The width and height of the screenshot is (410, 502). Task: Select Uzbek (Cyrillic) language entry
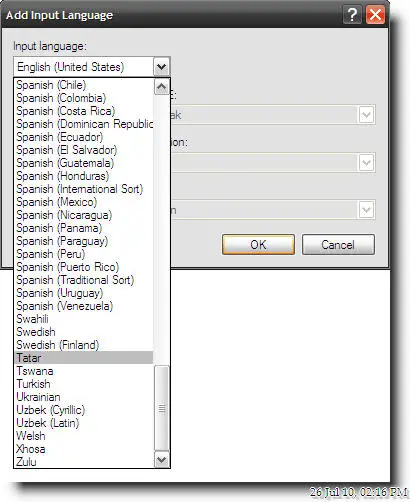(84, 410)
